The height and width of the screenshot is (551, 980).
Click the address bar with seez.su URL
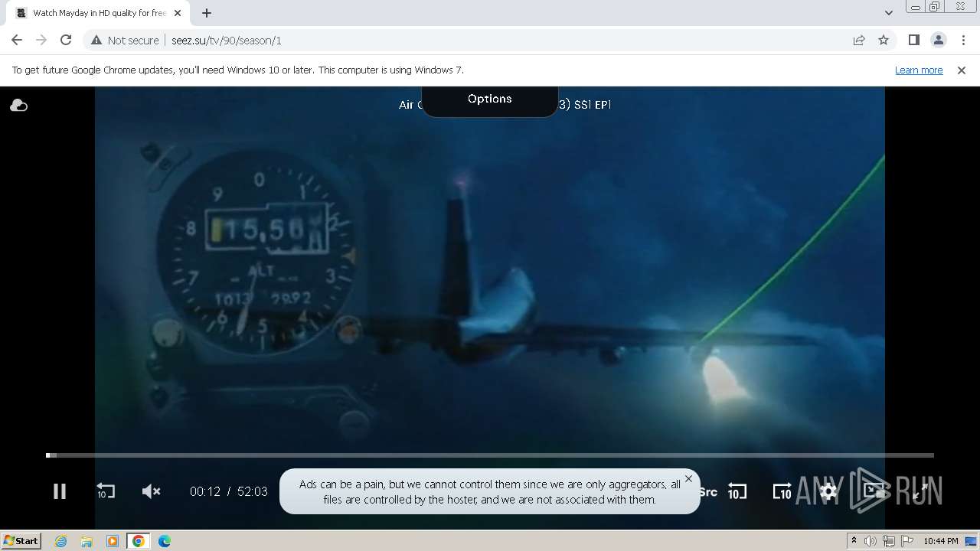(490, 41)
